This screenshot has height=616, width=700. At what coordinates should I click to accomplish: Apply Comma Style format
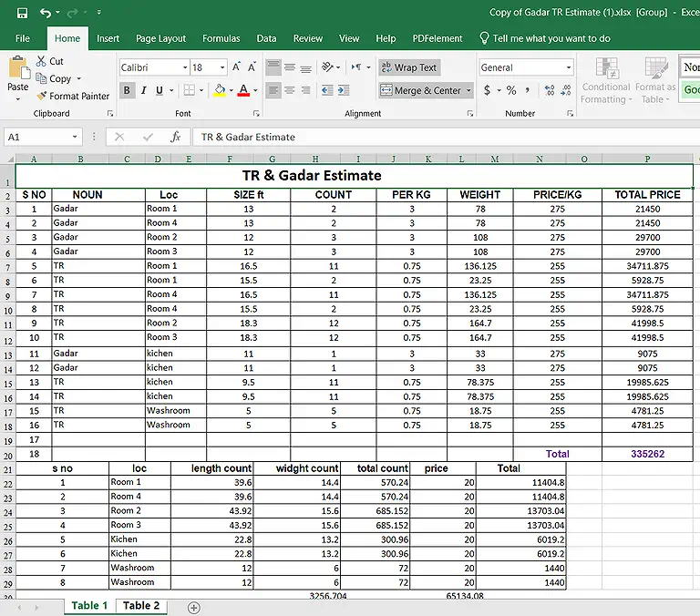click(527, 90)
